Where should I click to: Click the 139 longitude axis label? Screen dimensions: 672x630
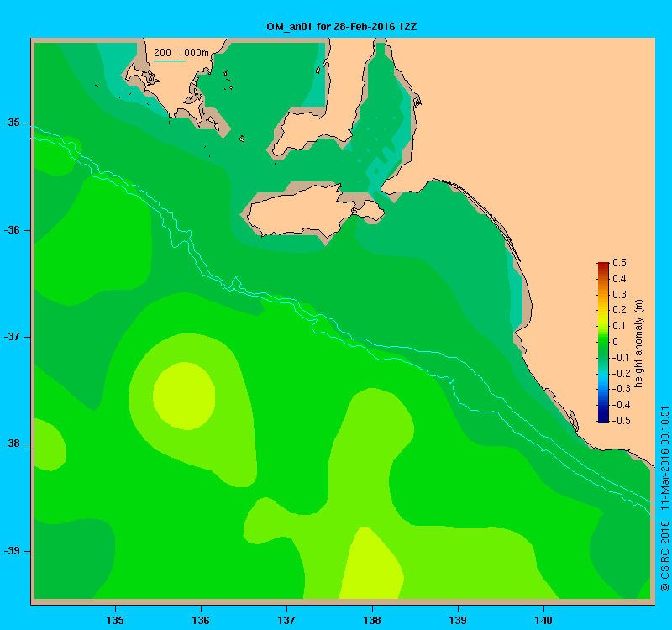[458, 620]
